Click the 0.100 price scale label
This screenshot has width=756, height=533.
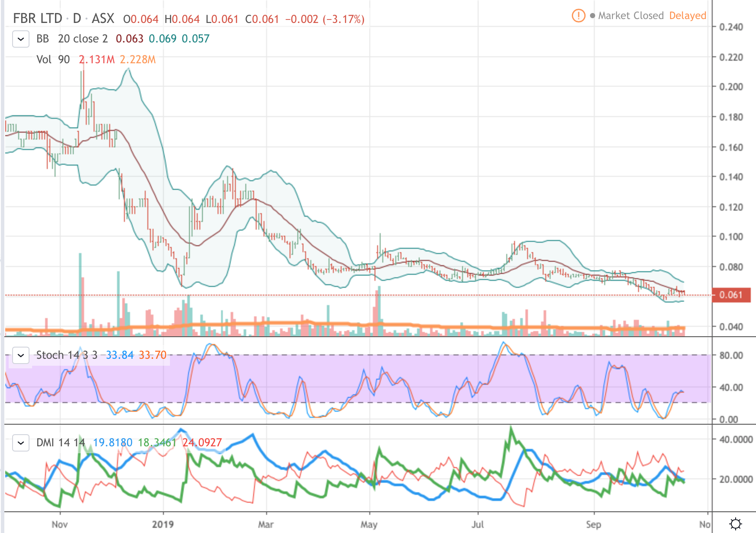[x=731, y=237]
